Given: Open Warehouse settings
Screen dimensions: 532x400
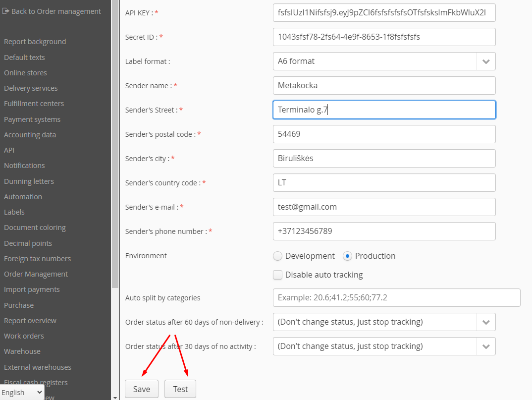Looking at the screenshot, I should [22, 351].
